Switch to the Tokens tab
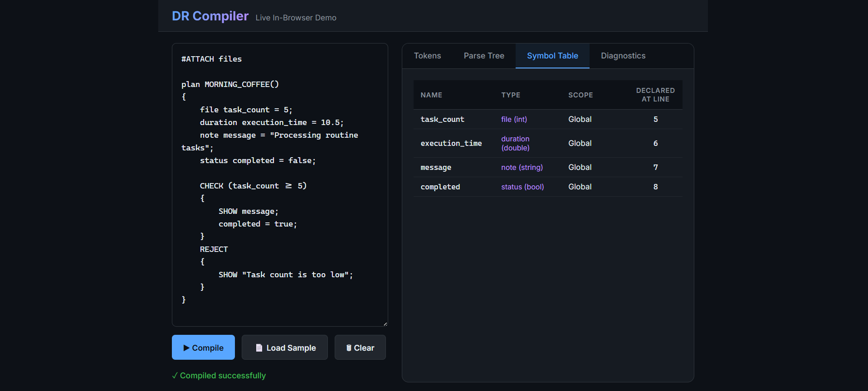 (x=427, y=56)
